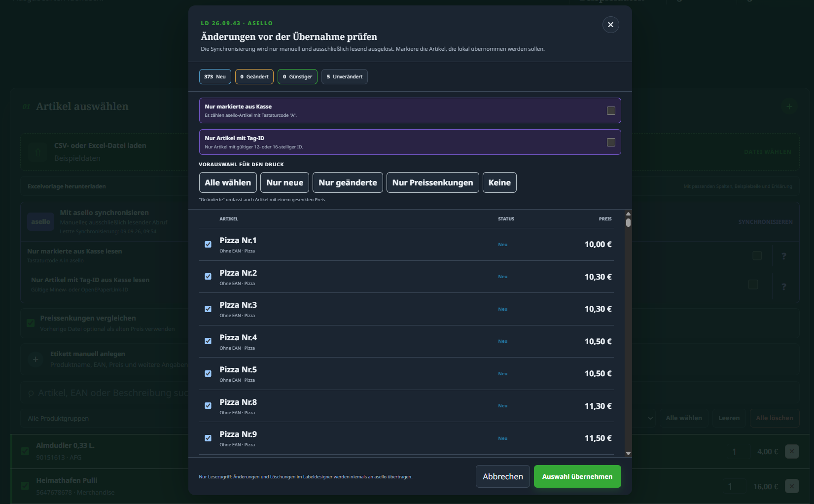Uncheck Pizza Nr.4 checkbox
This screenshot has height=504, width=814.
[x=208, y=341]
